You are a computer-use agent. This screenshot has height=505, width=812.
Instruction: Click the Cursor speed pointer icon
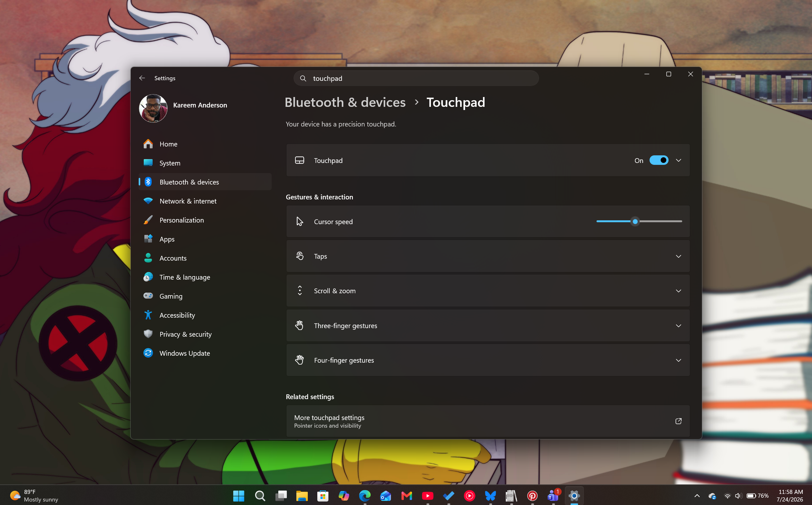click(300, 222)
